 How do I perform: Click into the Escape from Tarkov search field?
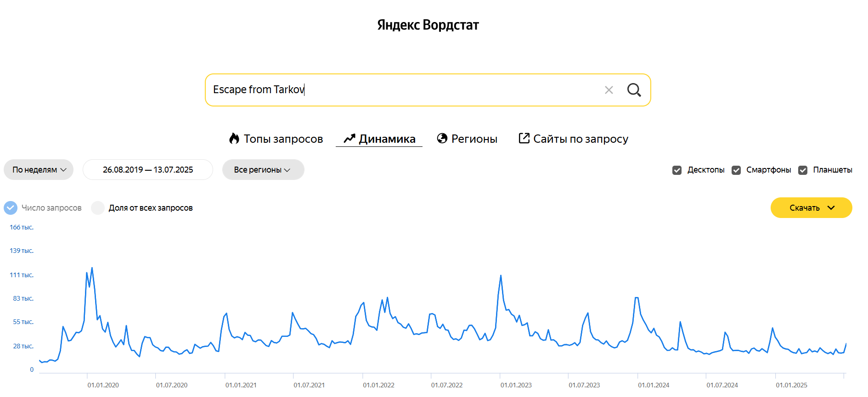coord(404,90)
